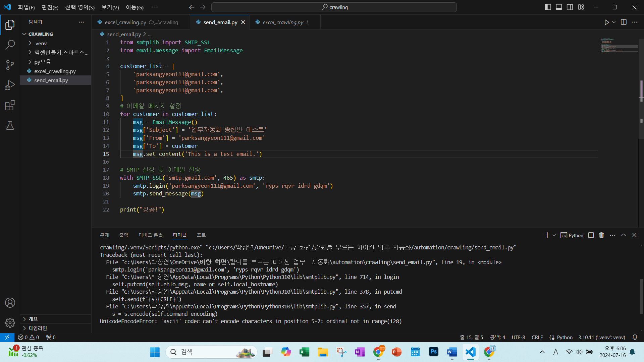The image size is (644, 362).
Task: Open the Manage gear menu
Action: coord(10,322)
